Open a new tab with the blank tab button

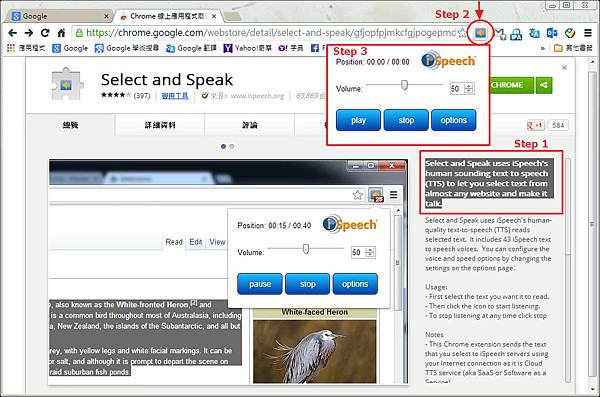pos(232,16)
